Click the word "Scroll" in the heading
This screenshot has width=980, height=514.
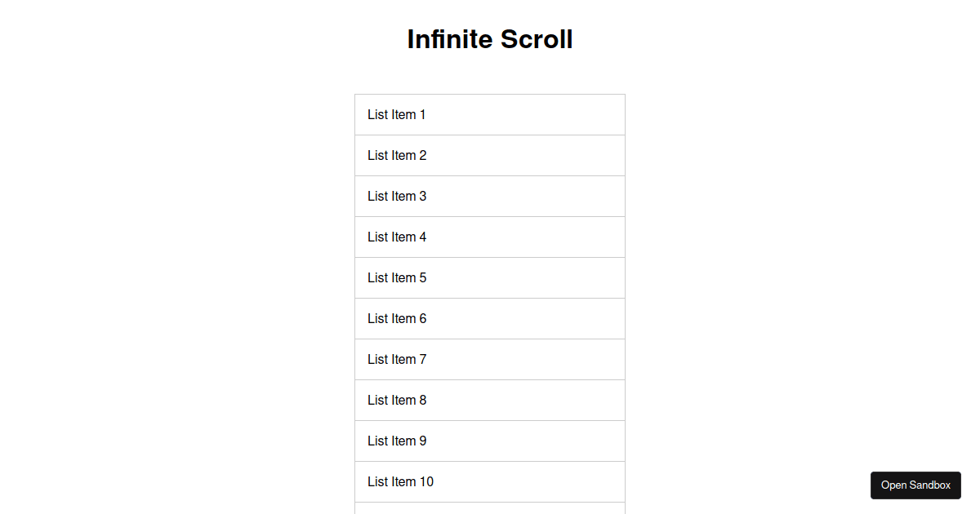[x=537, y=39]
